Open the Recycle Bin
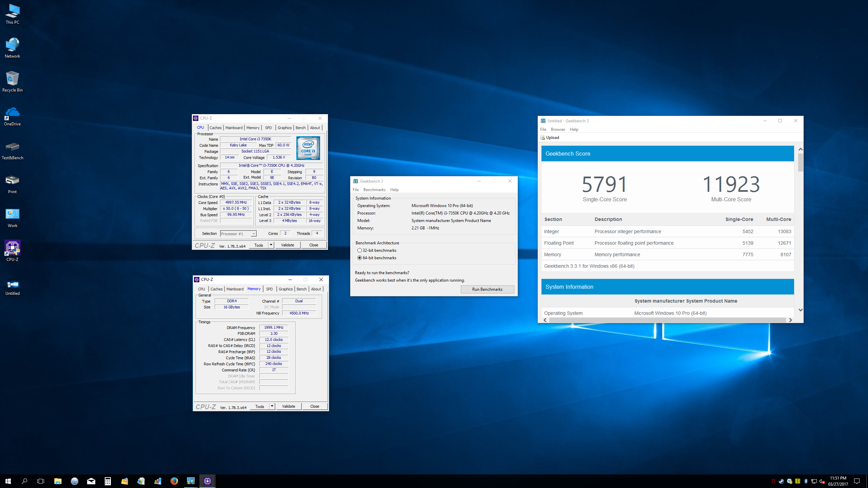The image size is (868, 488). click(13, 82)
